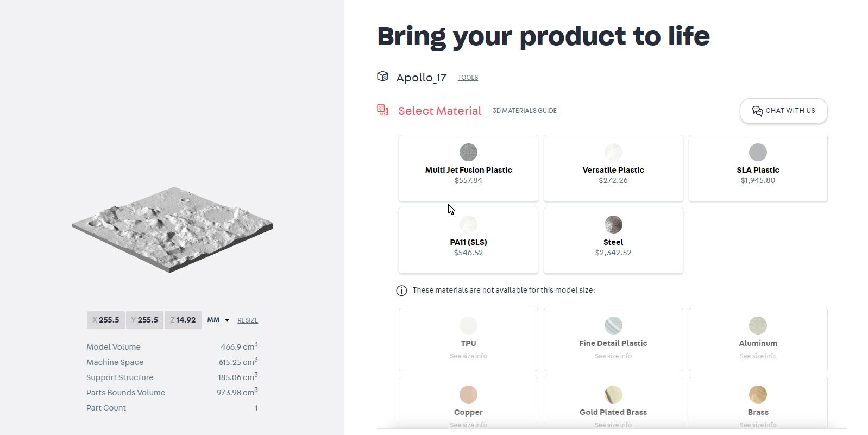
Task: Select the Versatile Plastic material card
Action: point(613,168)
